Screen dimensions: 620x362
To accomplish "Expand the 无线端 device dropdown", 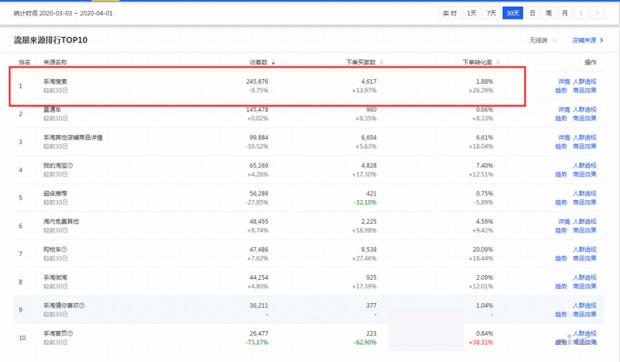I will 543,40.
